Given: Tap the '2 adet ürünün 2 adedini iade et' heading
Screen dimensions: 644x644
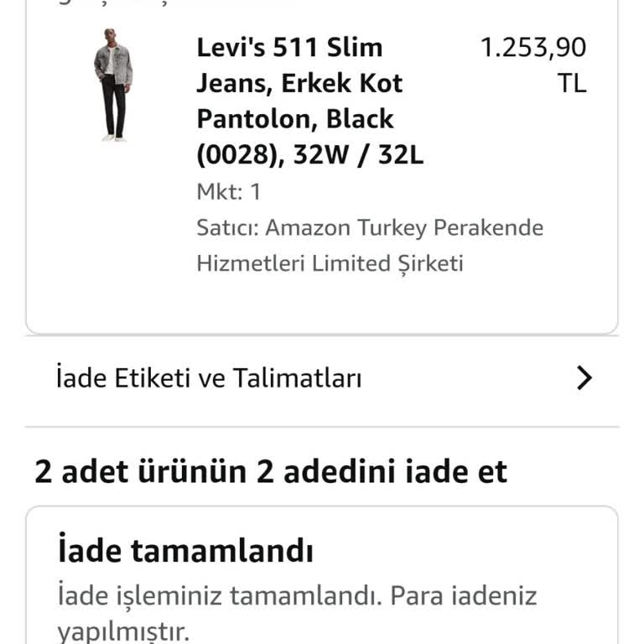Looking at the screenshot, I should click(x=271, y=471).
